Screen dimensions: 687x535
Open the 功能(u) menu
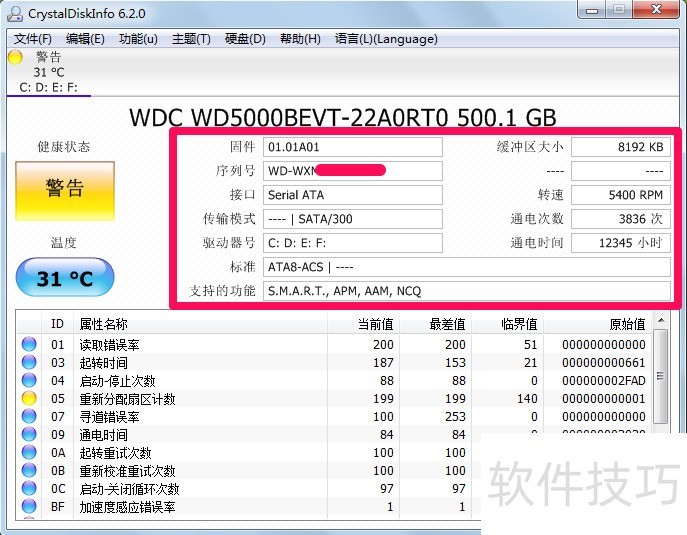(x=138, y=39)
